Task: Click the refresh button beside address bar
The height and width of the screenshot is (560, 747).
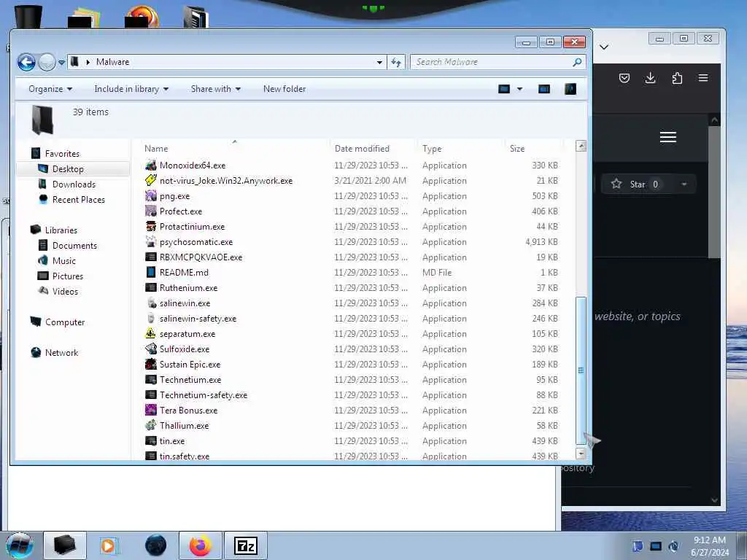Action: coord(396,63)
